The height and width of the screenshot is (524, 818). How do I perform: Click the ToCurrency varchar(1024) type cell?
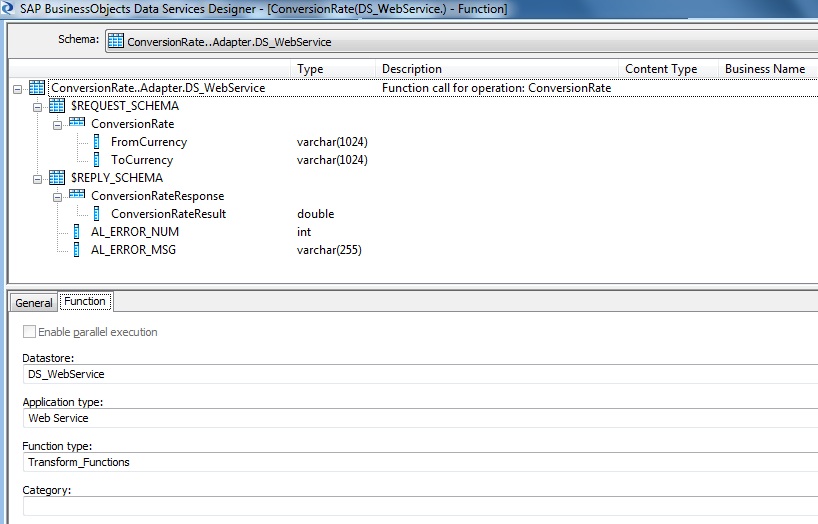pos(332,160)
